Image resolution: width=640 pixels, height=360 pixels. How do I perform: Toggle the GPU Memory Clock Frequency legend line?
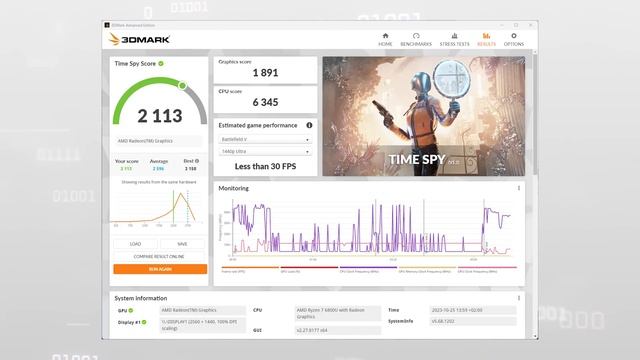coord(427,270)
